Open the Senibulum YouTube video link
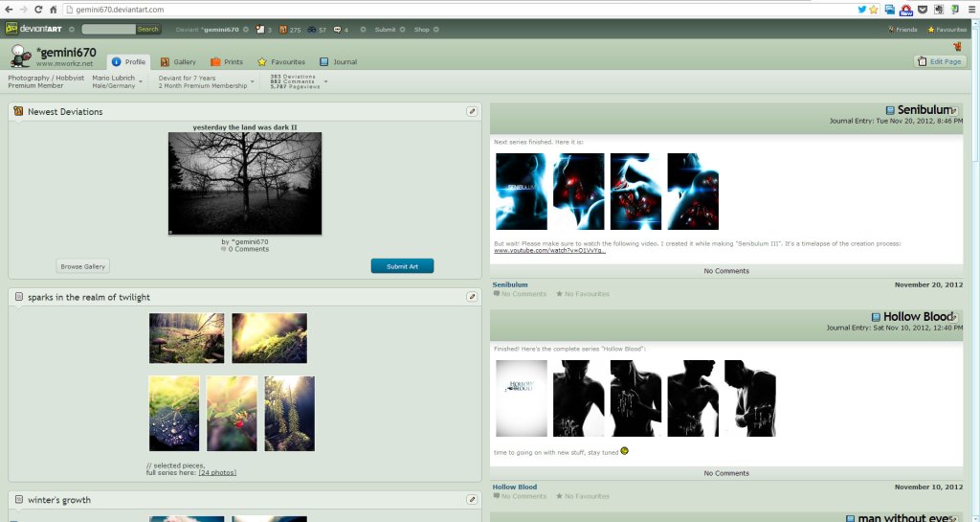Image resolution: width=980 pixels, height=522 pixels. (549, 251)
